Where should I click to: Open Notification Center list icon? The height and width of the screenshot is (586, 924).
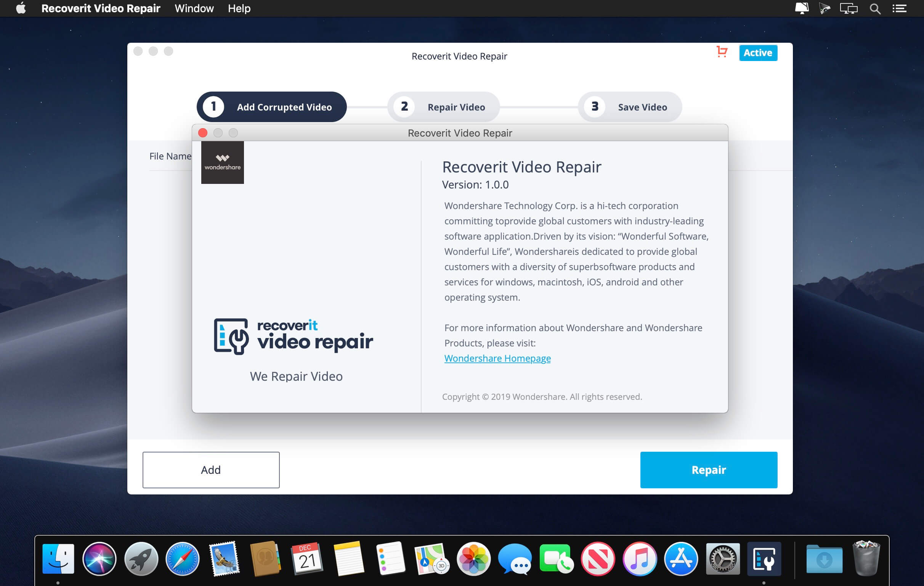900,8
